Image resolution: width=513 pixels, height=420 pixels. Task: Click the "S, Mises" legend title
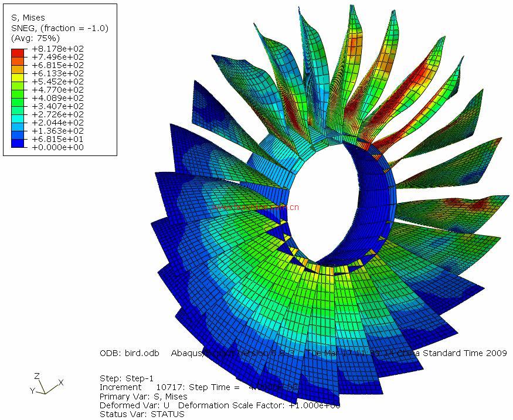pyautogui.click(x=28, y=18)
